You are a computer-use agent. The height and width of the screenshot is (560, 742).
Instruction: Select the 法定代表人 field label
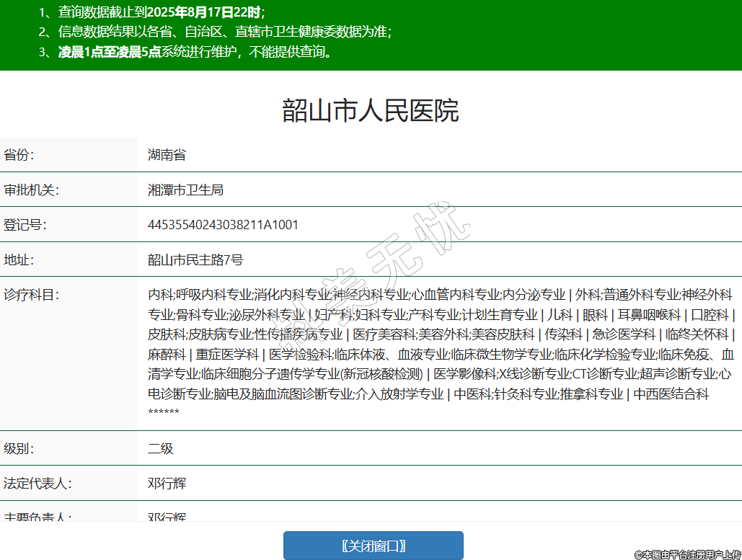tap(37, 483)
